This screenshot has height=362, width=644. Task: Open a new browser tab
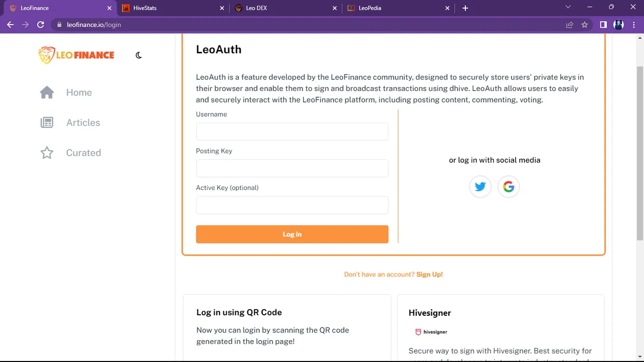click(x=465, y=8)
